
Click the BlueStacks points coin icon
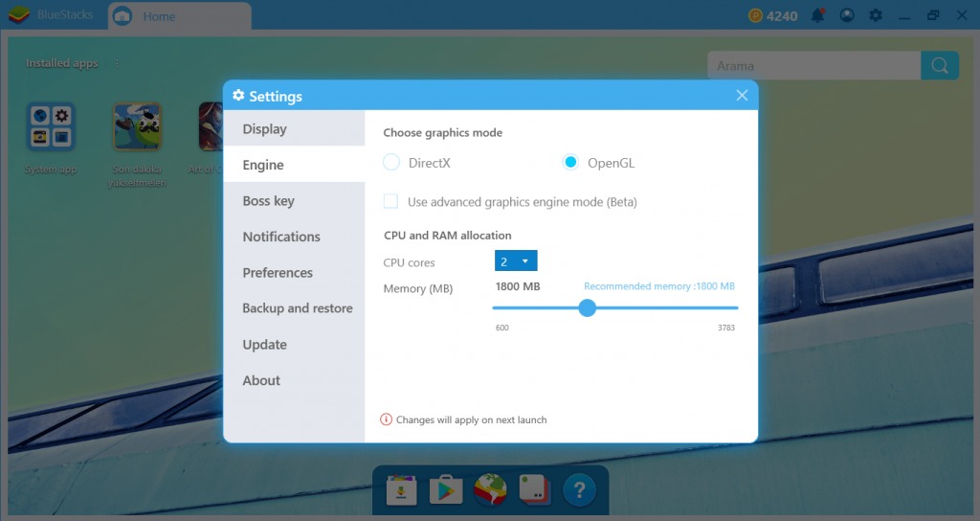(x=756, y=15)
